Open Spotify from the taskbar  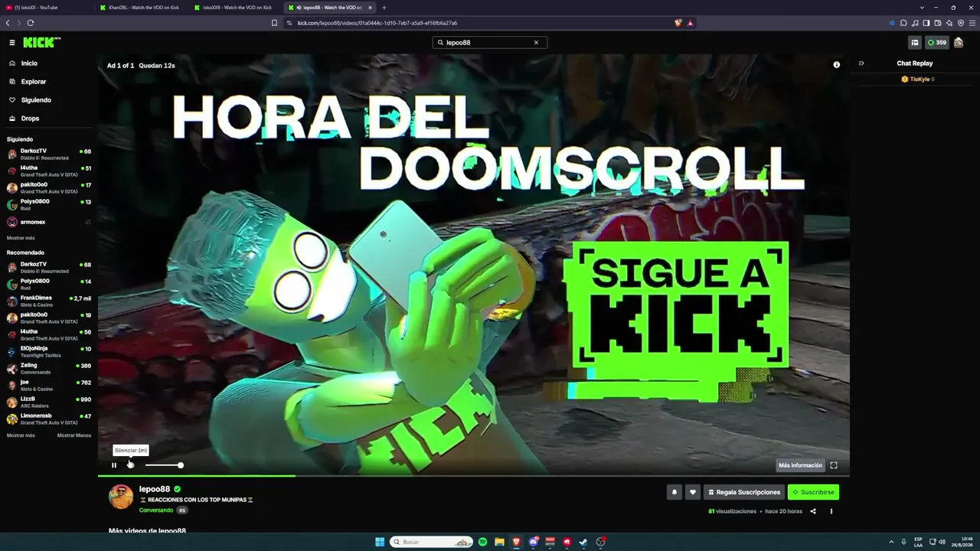482,542
